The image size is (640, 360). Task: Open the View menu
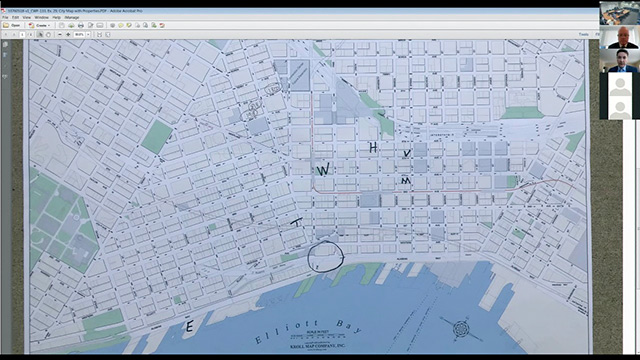coord(27,18)
